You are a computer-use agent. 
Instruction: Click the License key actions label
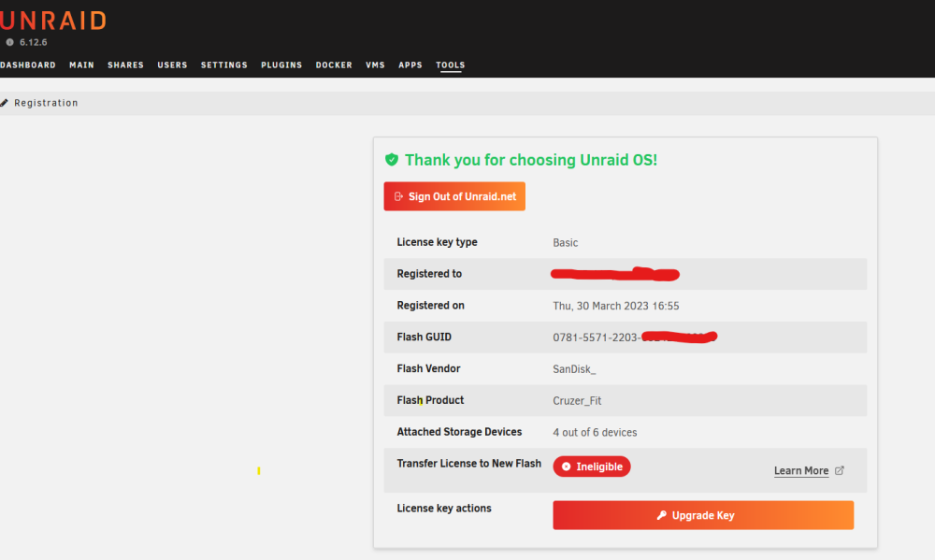coord(444,509)
